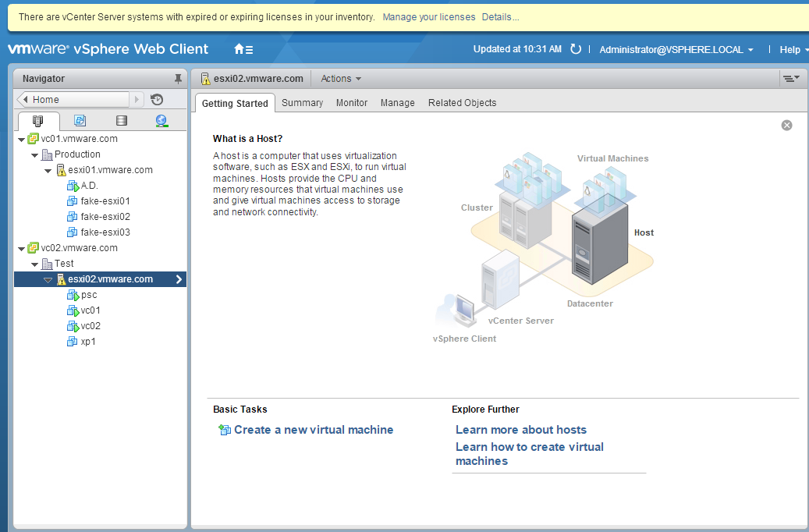Open the Home menu icon in header
Screen dimensions: 809x532
pyautogui.click(x=243, y=50)
